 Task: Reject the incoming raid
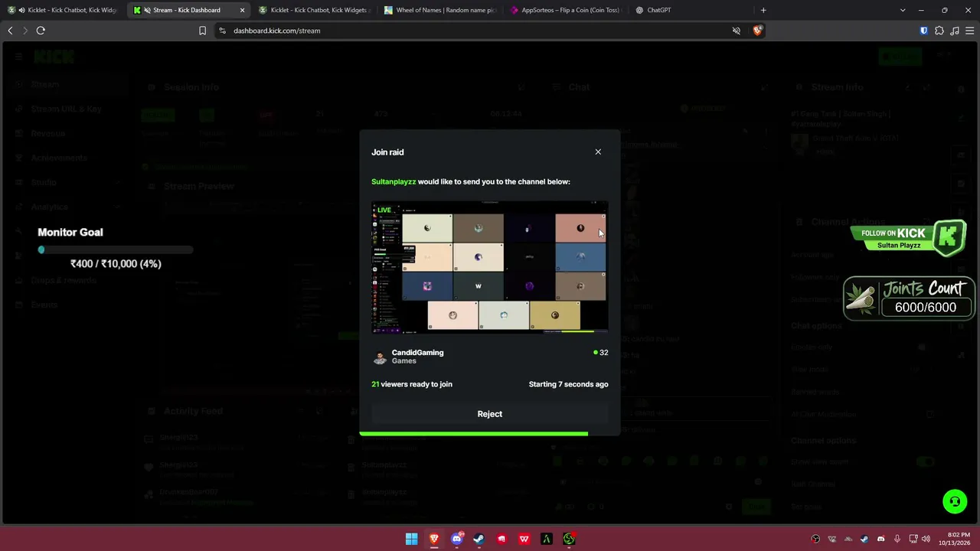click(x=490, y=414)
